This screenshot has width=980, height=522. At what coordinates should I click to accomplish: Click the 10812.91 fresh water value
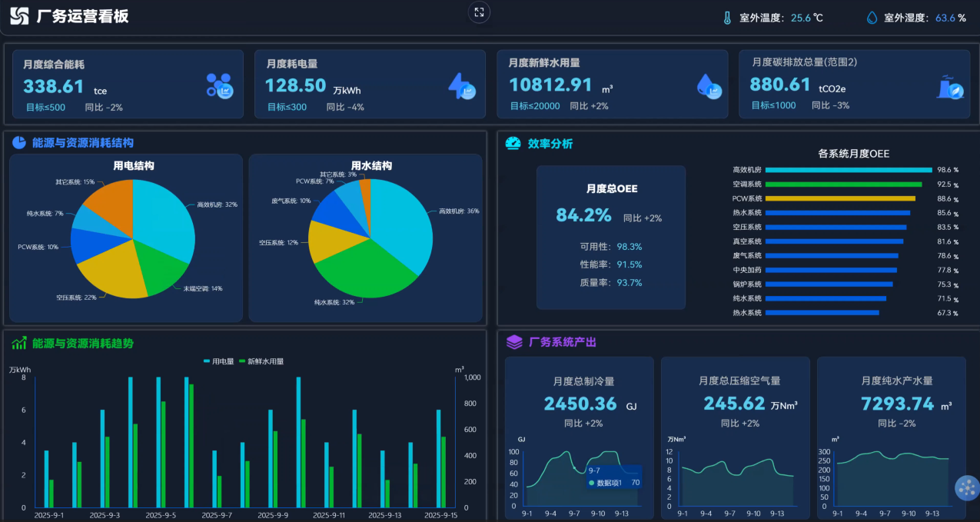[551, 85]
